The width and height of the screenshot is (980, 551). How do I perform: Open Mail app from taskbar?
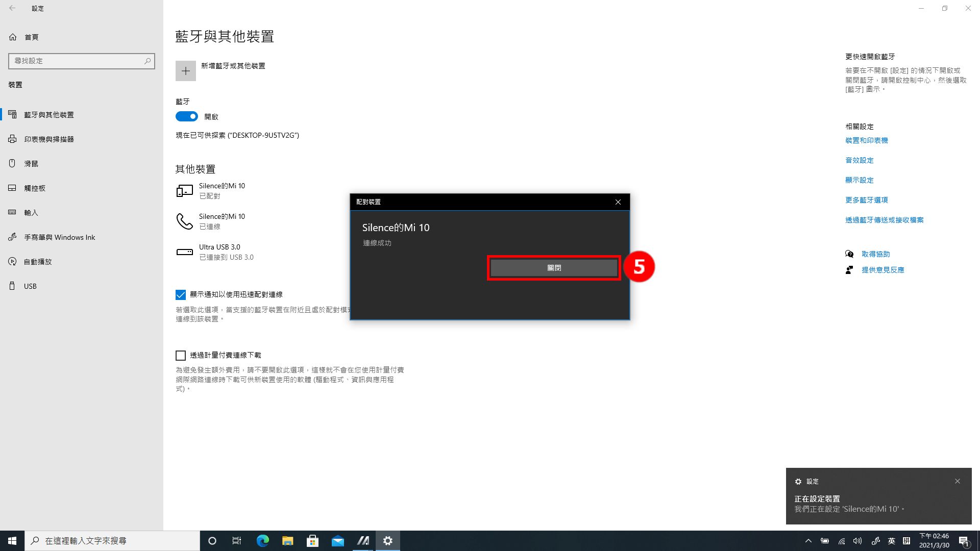pyautogui.click(x=337, y=541)
